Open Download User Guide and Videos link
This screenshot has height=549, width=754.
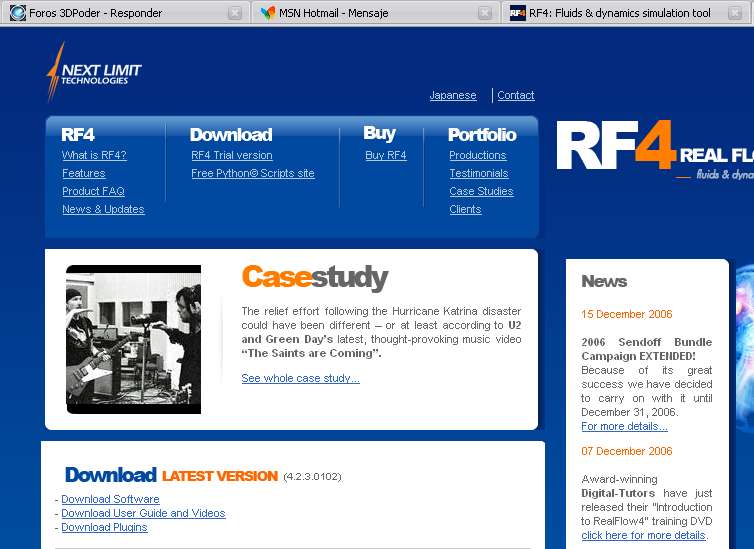click(143, 513)
